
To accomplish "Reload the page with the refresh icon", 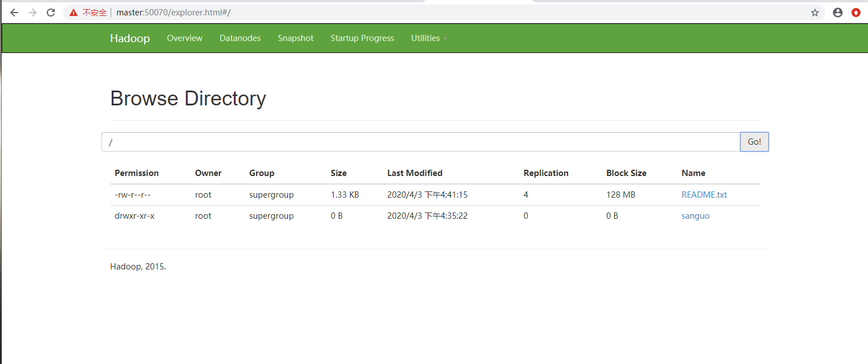I will (x=51, y=13).
